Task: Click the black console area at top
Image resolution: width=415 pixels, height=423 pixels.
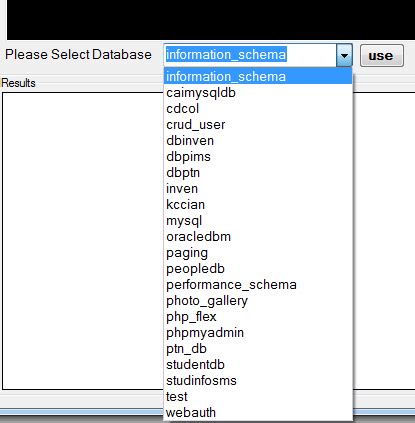Action: point(211,20)
